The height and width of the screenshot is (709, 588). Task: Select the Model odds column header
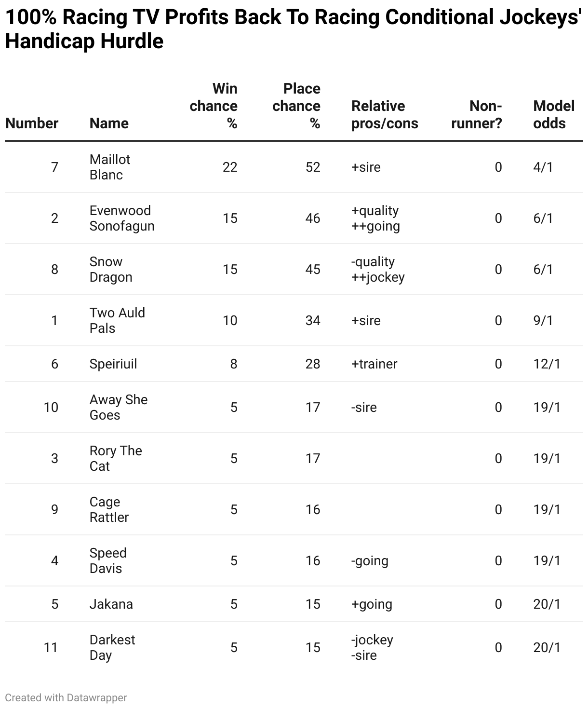click(x=554, y=115)
